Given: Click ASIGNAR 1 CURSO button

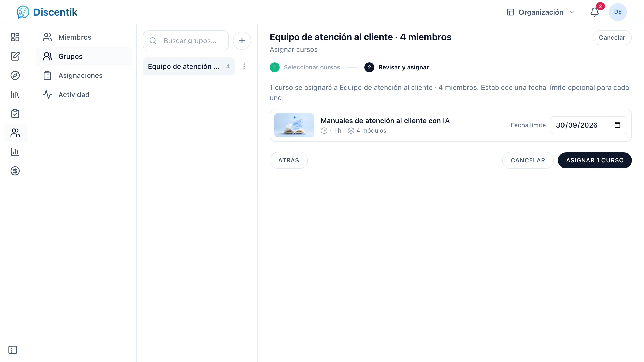Looking at the screenshot, I should pyautogui.click(x=595, y=160).
